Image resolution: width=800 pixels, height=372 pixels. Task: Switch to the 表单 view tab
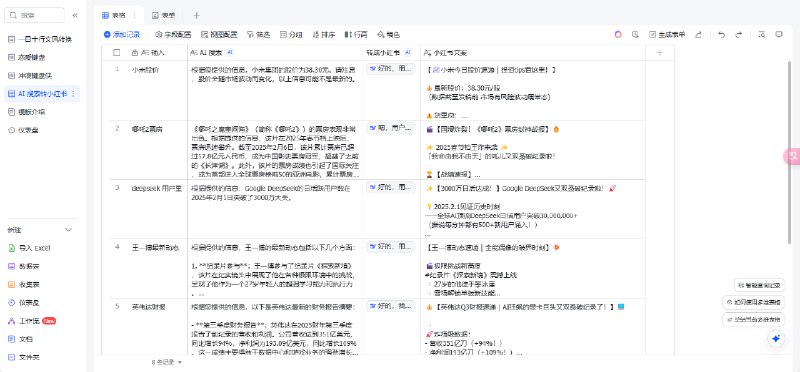point(164,15)
